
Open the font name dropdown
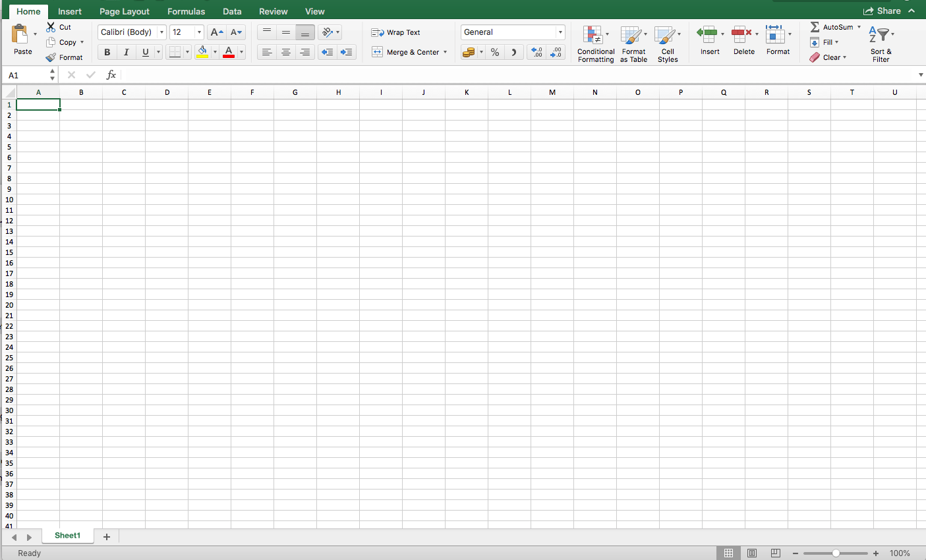pyautogui.click(x=161, y=32)
